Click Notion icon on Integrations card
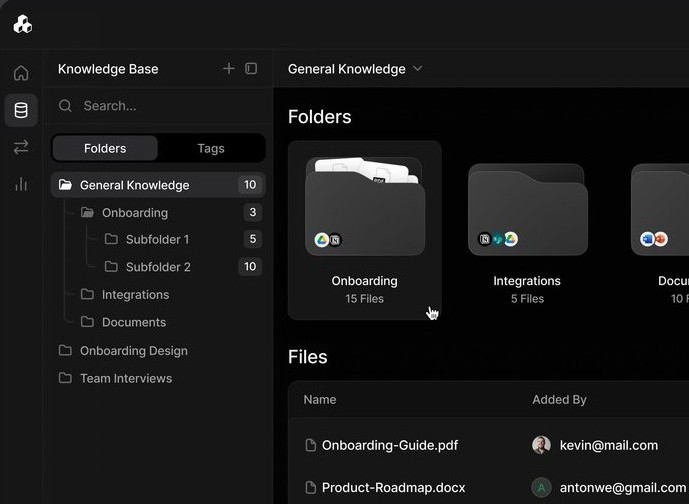The image size is (689, 504). pyautogui.click(x=485, y=239)
